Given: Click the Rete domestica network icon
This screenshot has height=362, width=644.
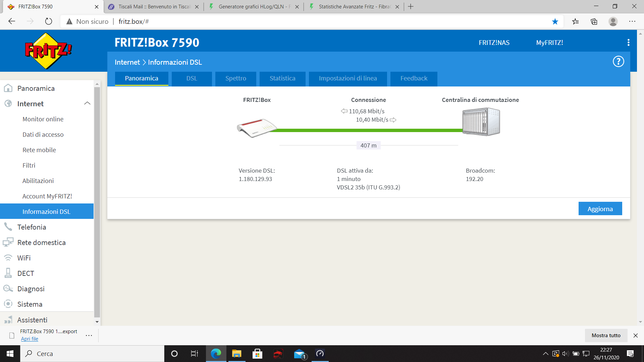Looking at the screenshot, I should point(8,242).
